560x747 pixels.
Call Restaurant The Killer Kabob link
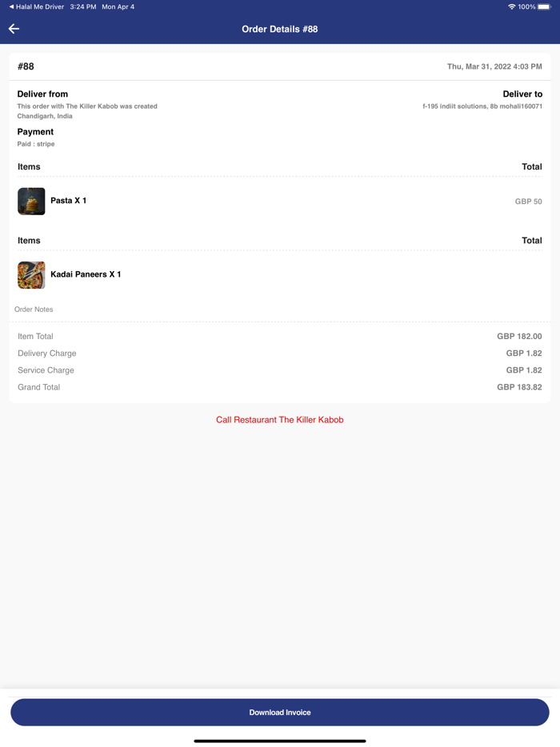(280, 420)
